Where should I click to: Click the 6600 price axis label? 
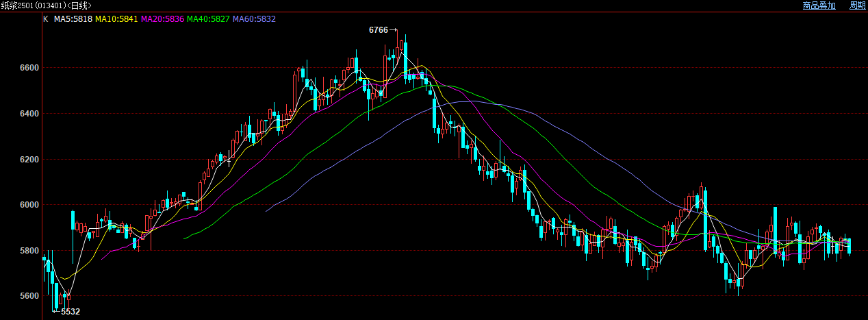pos(28,68)
